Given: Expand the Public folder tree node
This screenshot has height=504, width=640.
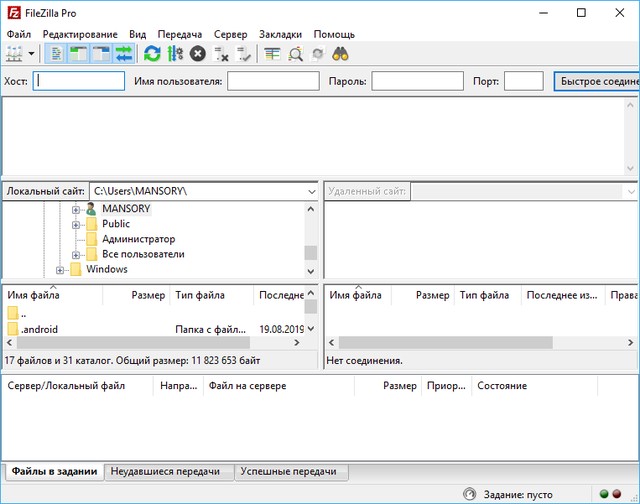Looking at the screenshot, I should pyautogui.click(x=76, y=225).
